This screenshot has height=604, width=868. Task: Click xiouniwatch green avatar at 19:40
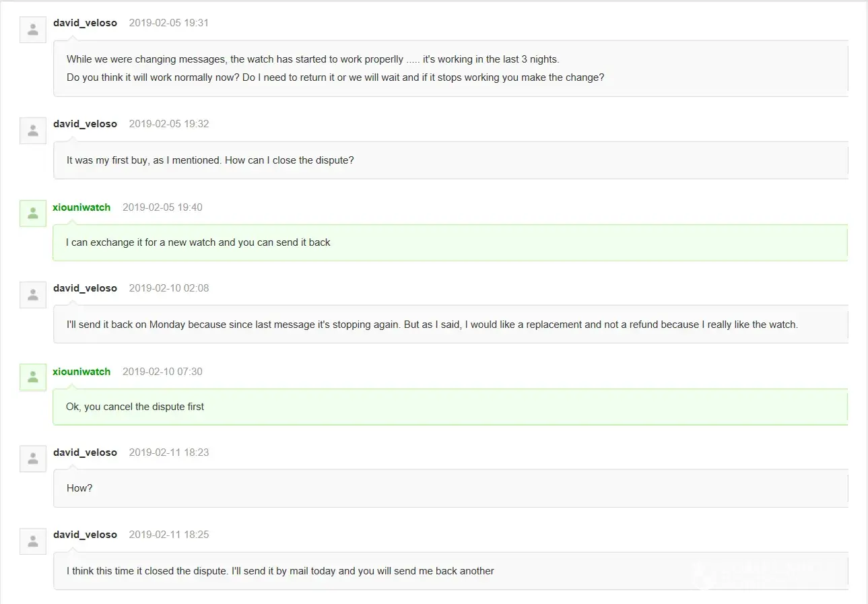click(32, 213)
